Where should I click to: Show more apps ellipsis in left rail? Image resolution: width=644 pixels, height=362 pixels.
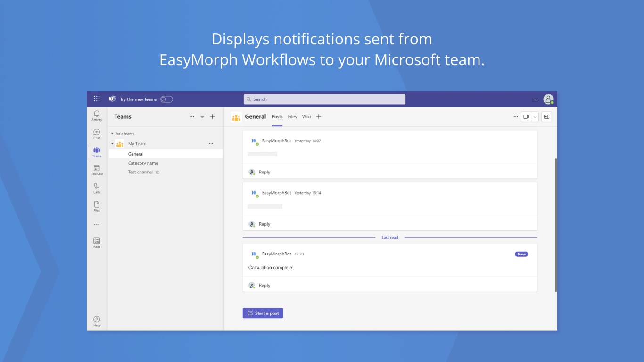[97, 225]
